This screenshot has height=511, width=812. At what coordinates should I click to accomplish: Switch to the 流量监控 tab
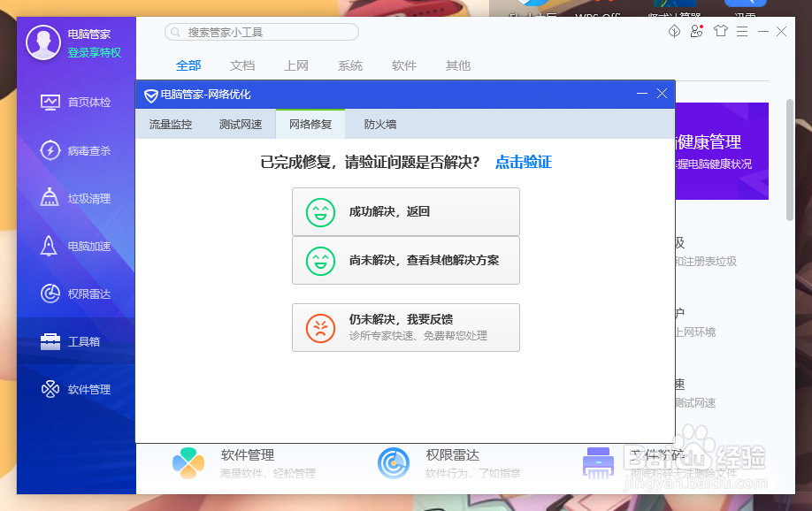tap(171, 125)
